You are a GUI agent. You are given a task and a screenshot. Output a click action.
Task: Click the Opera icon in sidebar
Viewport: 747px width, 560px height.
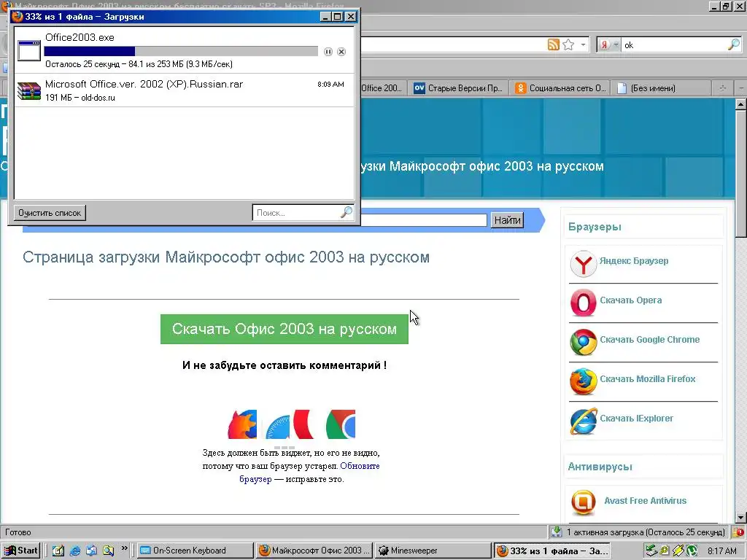click(583, 303)
